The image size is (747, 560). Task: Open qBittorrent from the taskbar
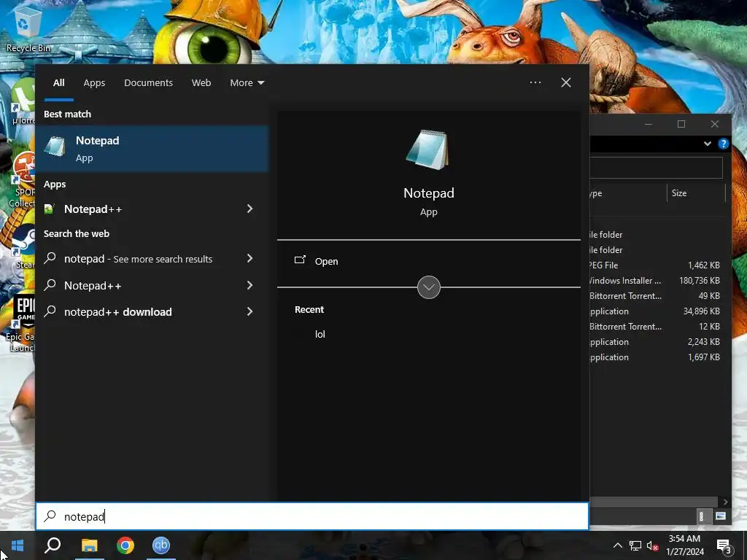161,545
